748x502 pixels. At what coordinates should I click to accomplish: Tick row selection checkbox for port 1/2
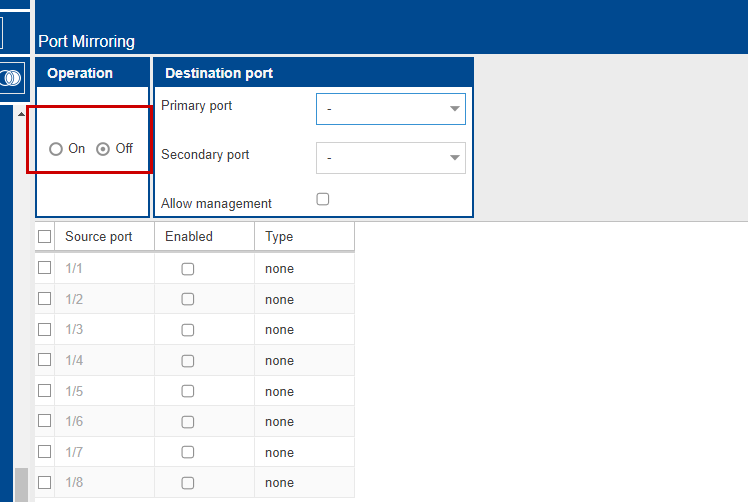coord(44,299)
